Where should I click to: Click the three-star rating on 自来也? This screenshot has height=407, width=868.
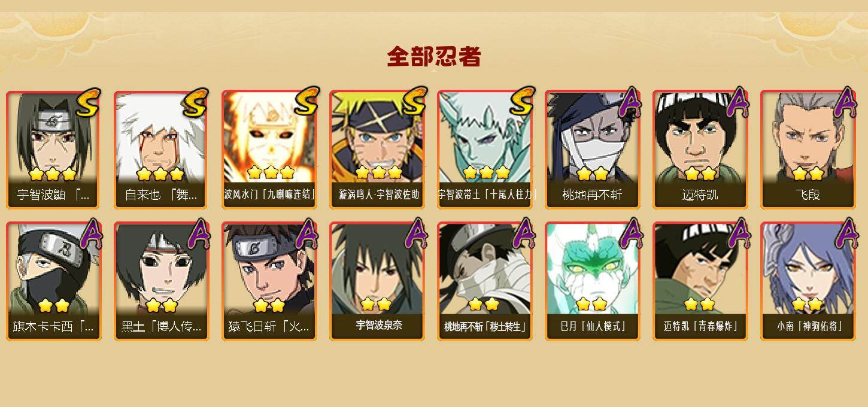pos(160,174)
